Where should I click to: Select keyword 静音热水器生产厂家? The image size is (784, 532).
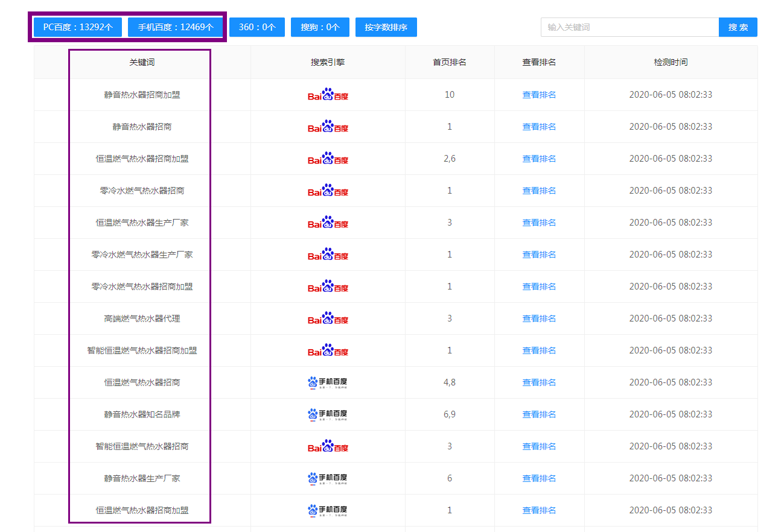click(x=142, y=478)
